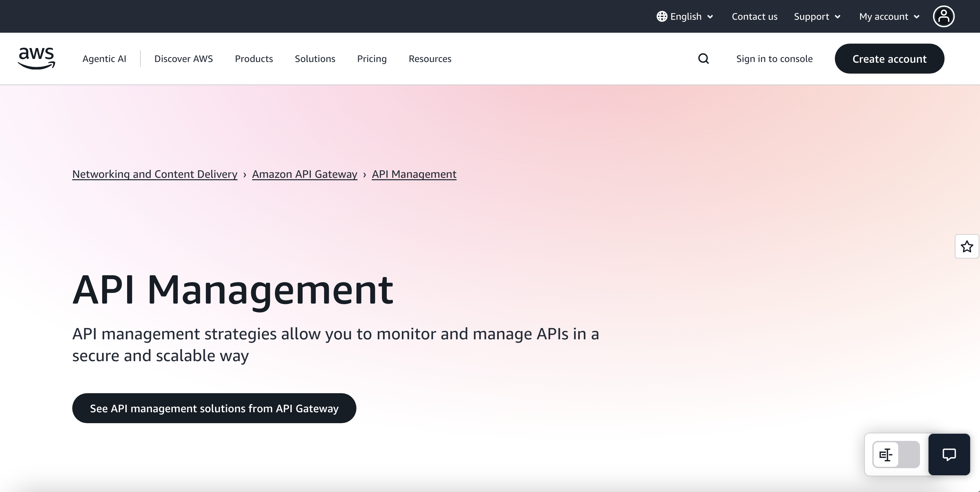This screenshot has width=980, height=492.
Task: Open the Solutions menu
Action: (x=315, y=59)
